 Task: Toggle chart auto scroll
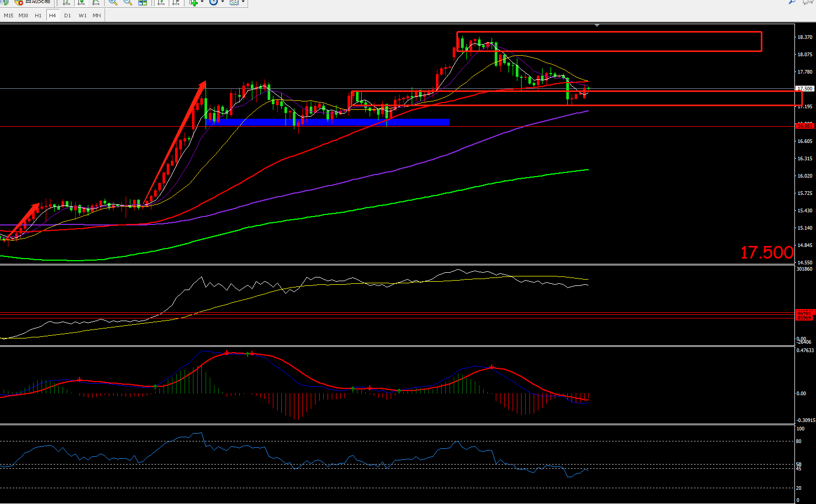[161, 2]
